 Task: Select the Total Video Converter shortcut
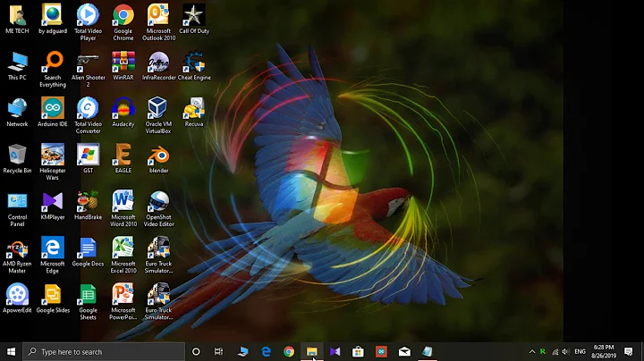[88, 115]
